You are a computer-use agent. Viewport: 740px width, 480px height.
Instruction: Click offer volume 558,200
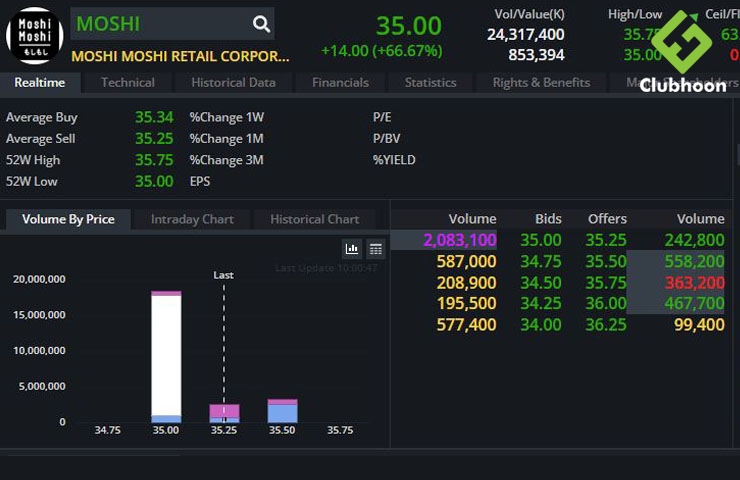tap(694, 261)
